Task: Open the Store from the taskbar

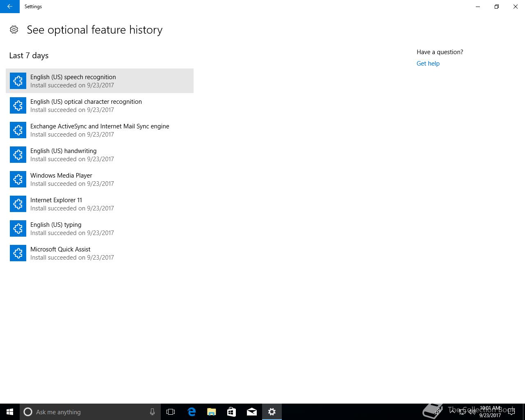Action: click(231, 412)
